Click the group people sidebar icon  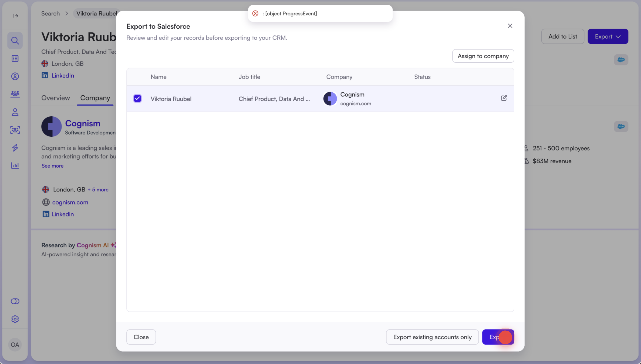15,94
